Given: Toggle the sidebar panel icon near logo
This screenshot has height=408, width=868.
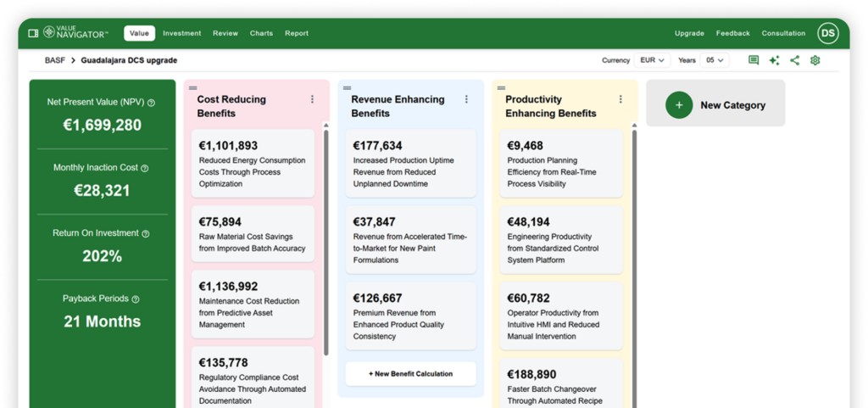Looking at the screenshot, I should tap(33, 33).
